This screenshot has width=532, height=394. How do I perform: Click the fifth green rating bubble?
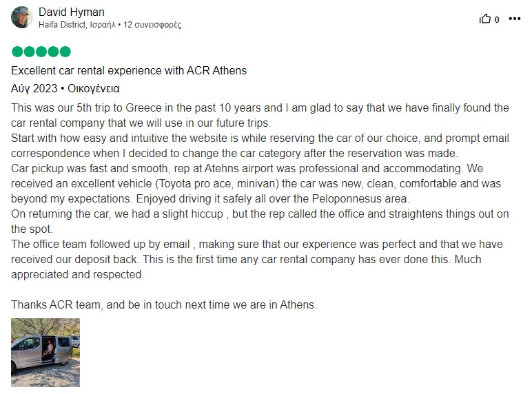(x=65, y=52)
